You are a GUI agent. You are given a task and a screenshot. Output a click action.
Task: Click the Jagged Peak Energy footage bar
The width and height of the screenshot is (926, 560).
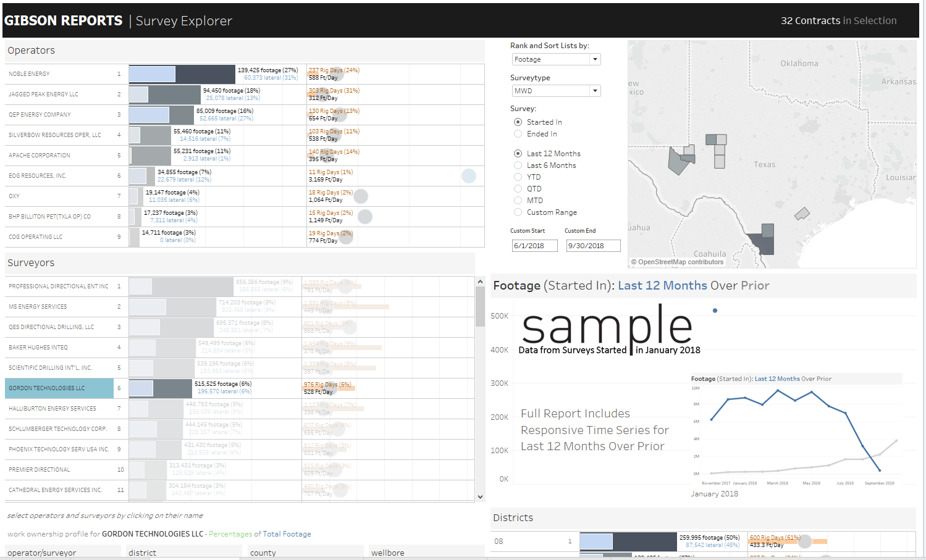[165, 94]
